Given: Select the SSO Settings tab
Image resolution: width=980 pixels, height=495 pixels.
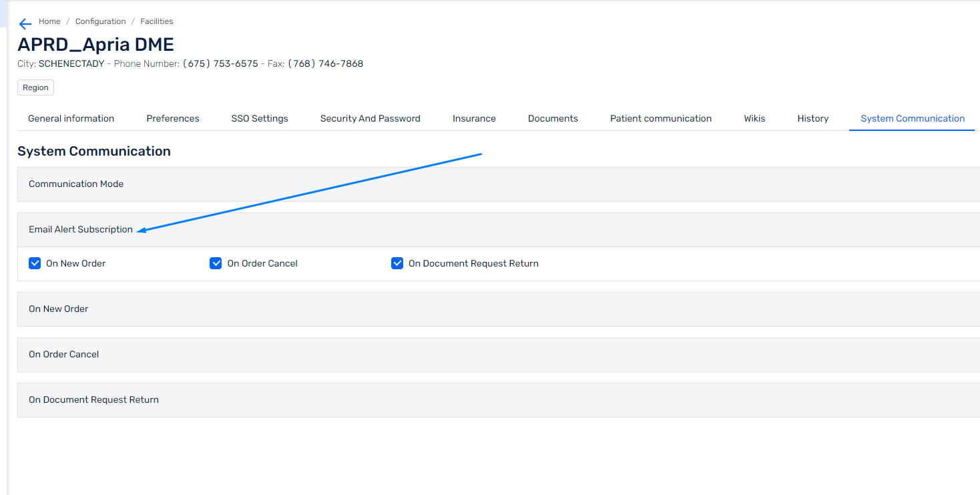Looking at the screenshot, I should 260,118.
